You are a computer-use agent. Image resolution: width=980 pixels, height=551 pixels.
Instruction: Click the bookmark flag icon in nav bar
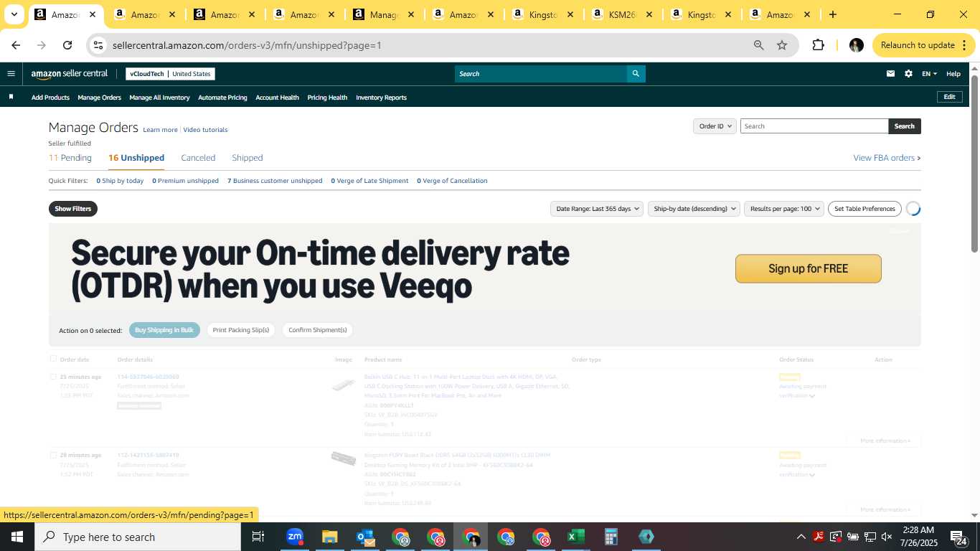(x=11, y=97)
